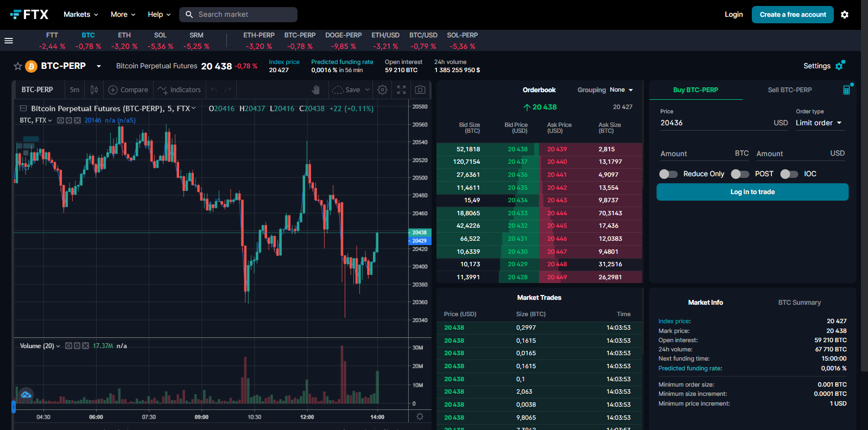868x430 pixels.
Task: Select ETH-PERP in ticker bar
Action: [x=259, y=41]
